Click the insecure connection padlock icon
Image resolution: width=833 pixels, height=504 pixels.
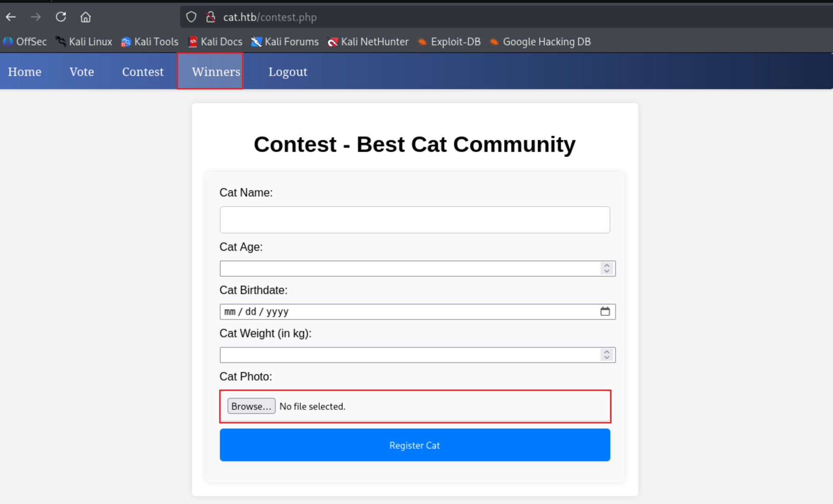point(211,17)
